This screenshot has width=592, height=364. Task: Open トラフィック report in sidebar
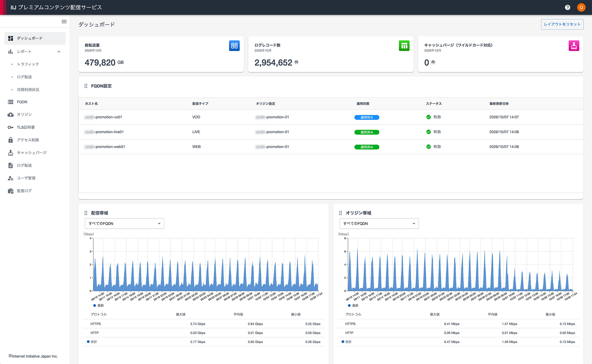point(28,64)
